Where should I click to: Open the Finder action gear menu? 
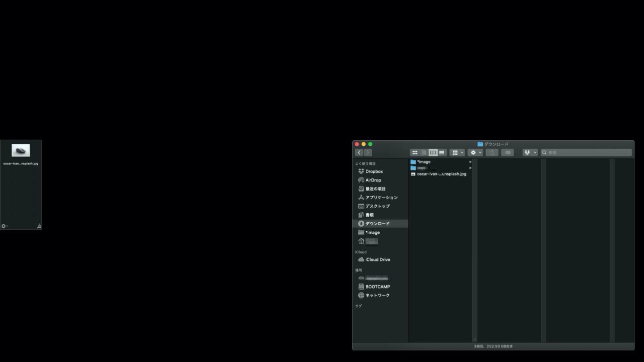475,152
